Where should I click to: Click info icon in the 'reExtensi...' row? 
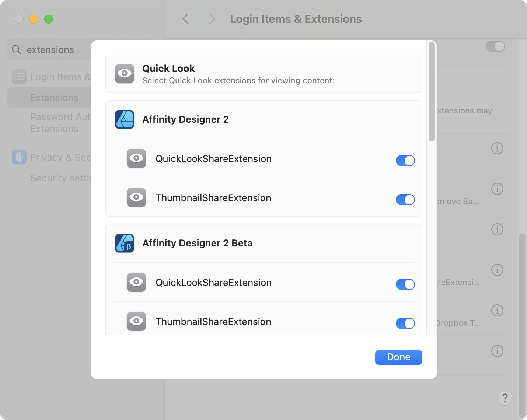pos(497,270)
